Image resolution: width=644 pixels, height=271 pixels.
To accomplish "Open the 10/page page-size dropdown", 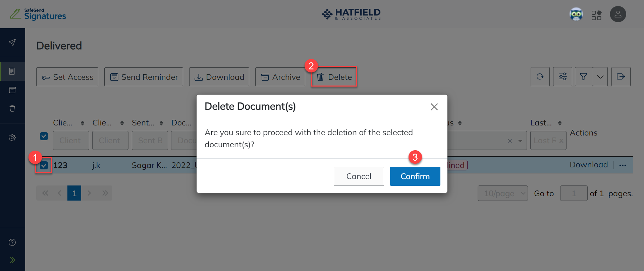I will tap(502, 193).
